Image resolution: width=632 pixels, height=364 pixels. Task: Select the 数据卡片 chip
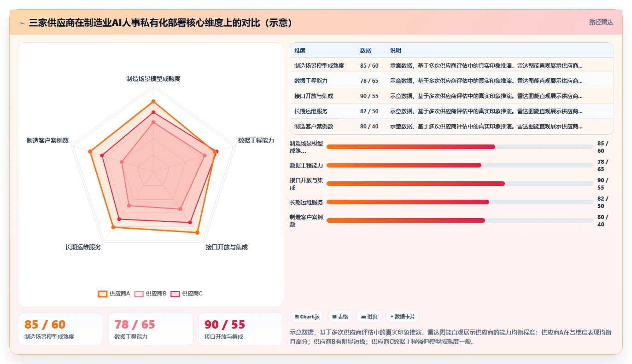[x=403, y=317]
